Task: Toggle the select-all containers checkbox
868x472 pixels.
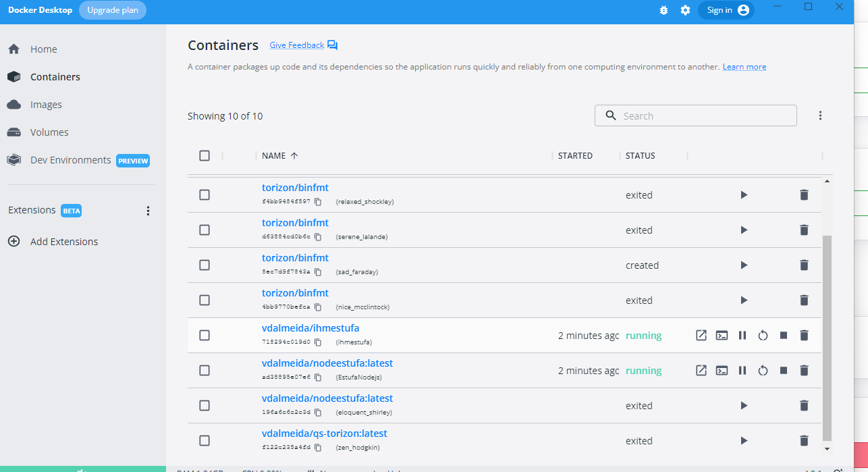Action: coord(205,155)
